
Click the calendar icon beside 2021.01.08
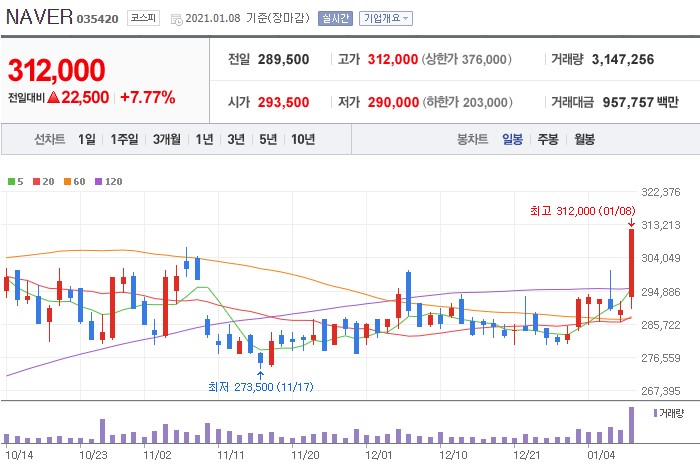177,19
